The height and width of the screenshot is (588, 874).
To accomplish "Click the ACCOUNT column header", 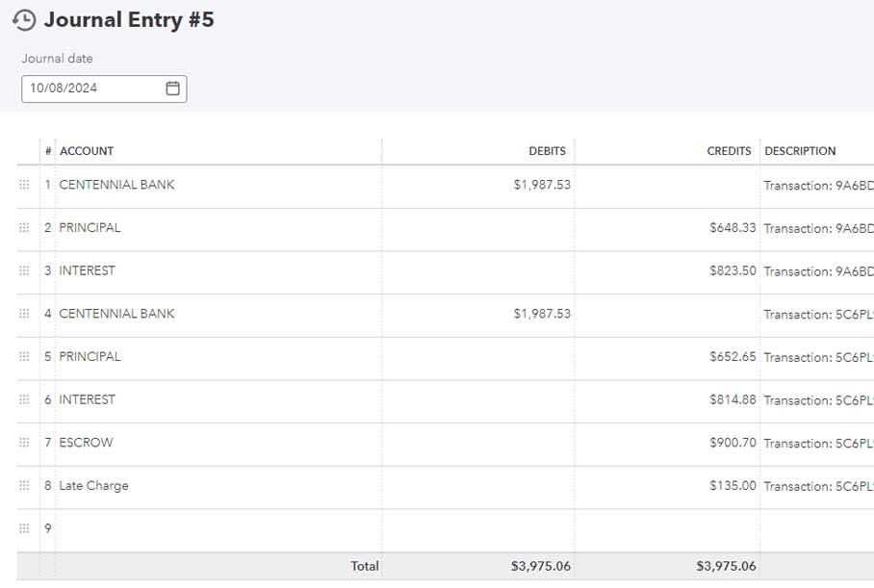I will click(87, 151).
